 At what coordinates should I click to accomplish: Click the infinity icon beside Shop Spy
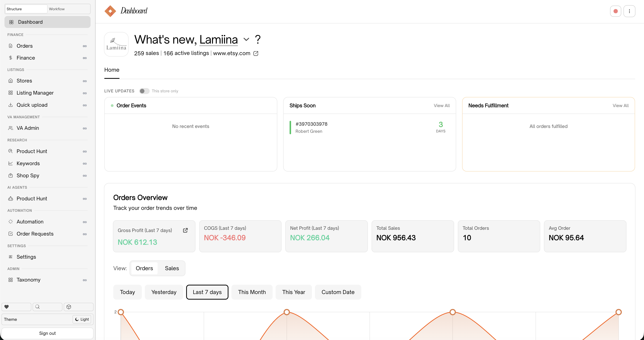(x=85, y=176)
